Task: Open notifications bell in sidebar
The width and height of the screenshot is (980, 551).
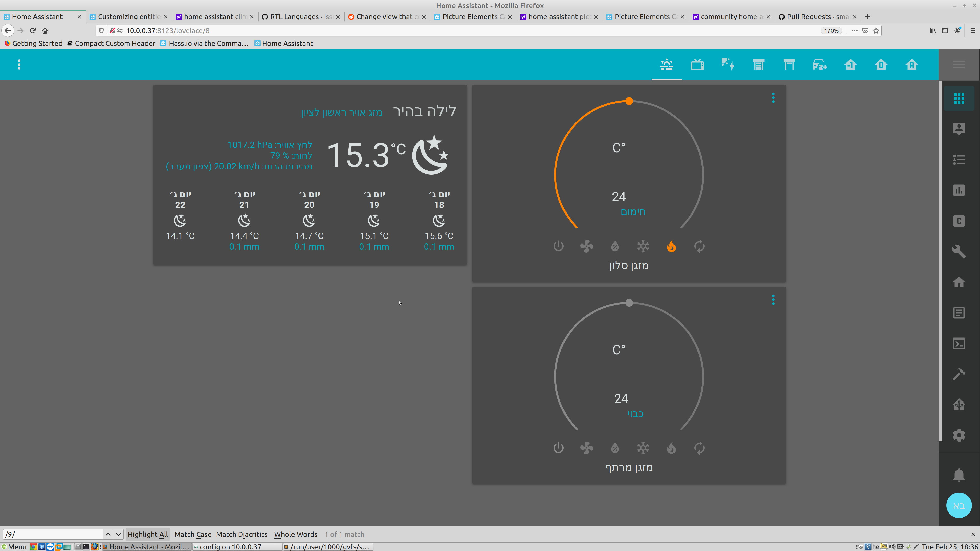Action: point(958,474)
